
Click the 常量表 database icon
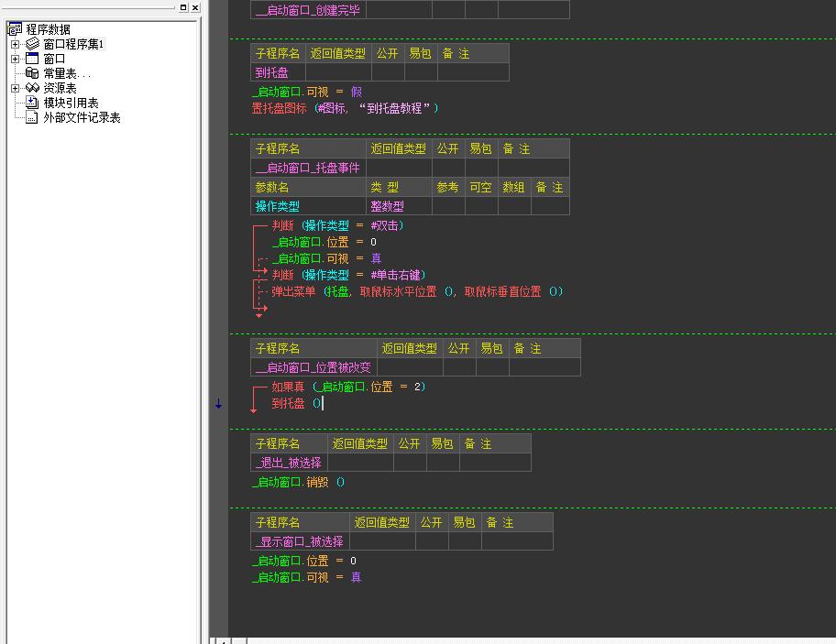click(32, 73)
